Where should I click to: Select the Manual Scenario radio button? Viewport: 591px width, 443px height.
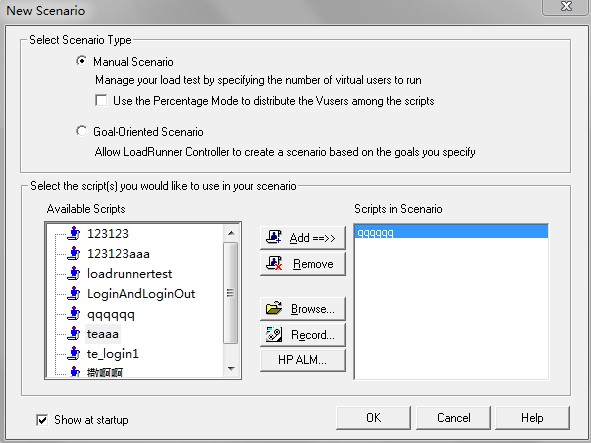point(81,61)
